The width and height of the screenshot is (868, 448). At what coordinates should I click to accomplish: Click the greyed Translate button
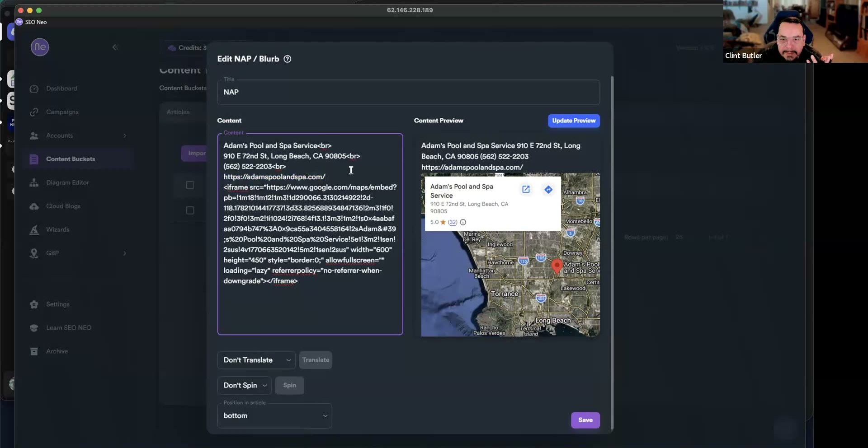click(316, 360)
